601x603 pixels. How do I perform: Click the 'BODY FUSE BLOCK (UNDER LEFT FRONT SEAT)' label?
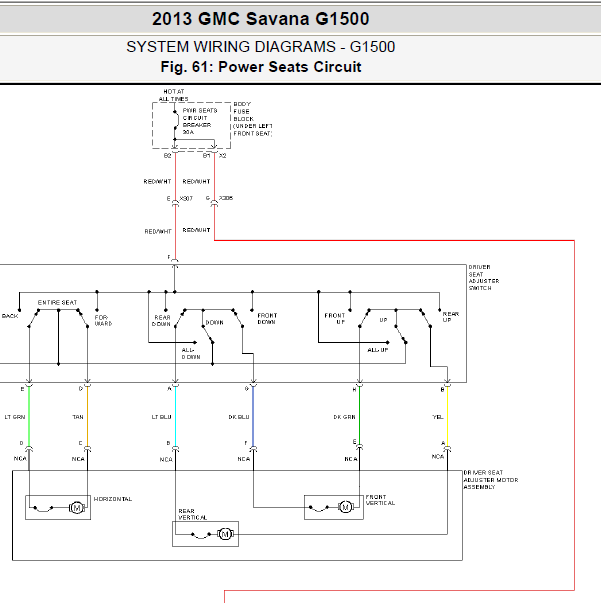253,119
